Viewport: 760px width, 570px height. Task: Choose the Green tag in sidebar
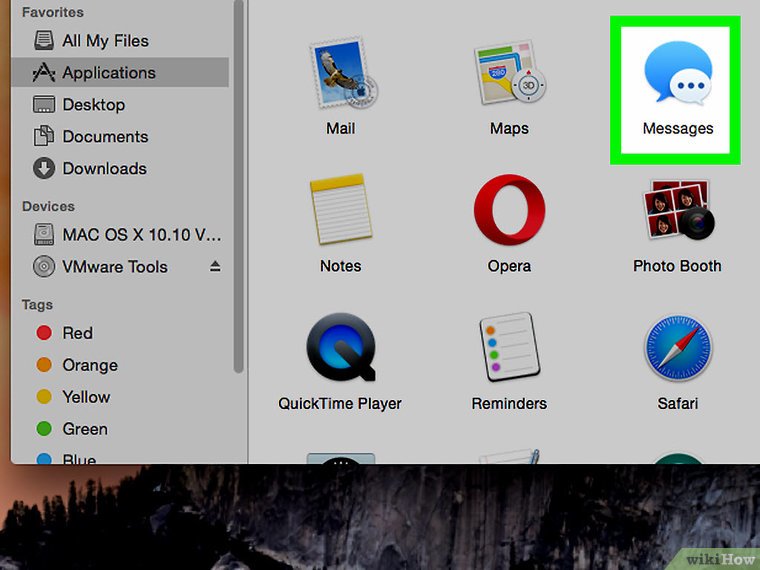84,429
